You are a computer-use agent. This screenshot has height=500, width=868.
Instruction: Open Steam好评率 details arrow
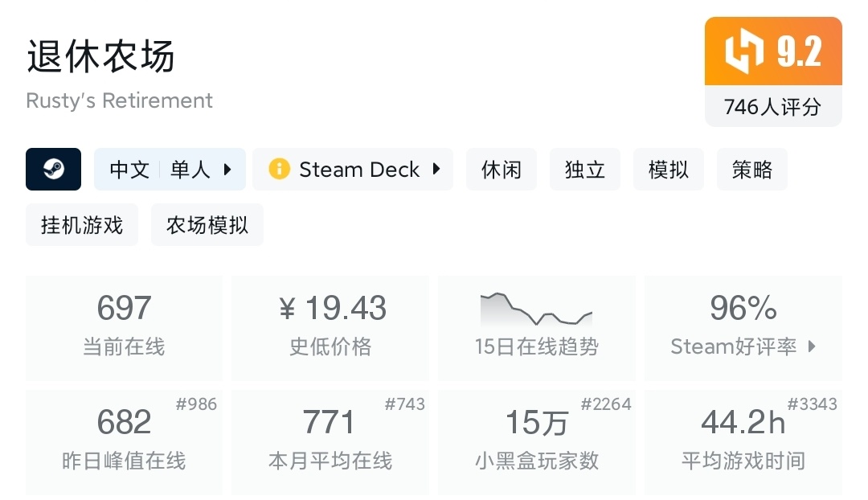click(x=812, y=346)
